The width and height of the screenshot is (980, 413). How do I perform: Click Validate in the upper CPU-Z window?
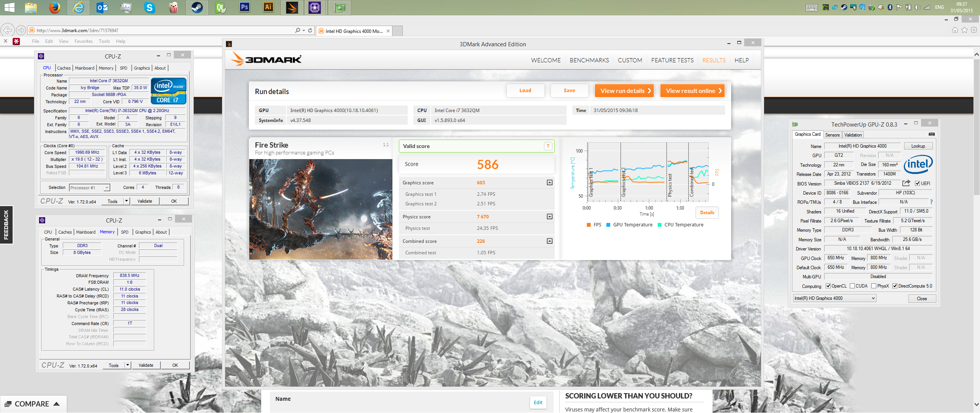[x=145, y=201]
